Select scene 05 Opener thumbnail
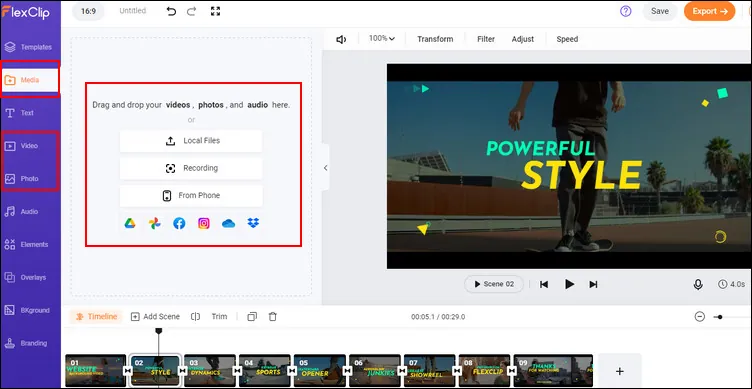 (x=320, y=370)
